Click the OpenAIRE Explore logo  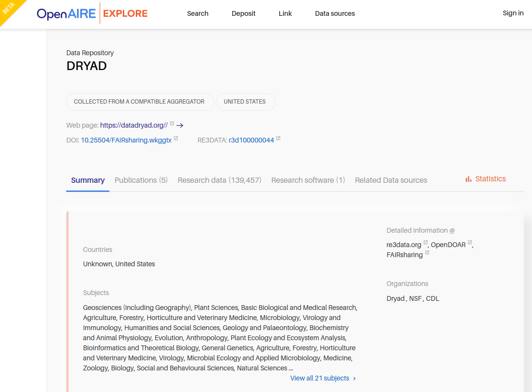(x=92, y=13)
